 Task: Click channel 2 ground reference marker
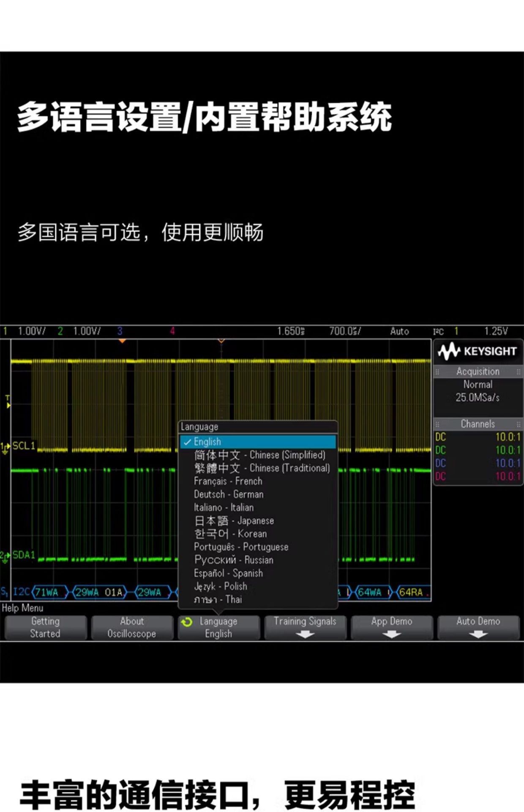(5, 557)
